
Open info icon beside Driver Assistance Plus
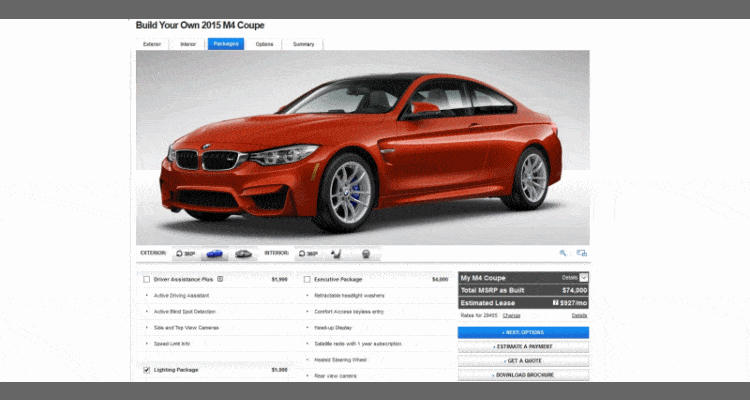click(x=220, y=279)
